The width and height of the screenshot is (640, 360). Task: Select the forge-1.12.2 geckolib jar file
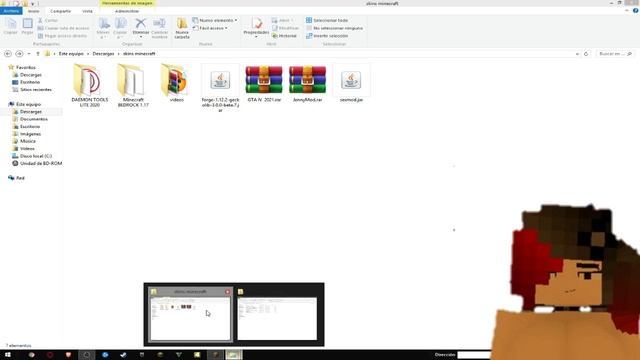tap(220, 88)
